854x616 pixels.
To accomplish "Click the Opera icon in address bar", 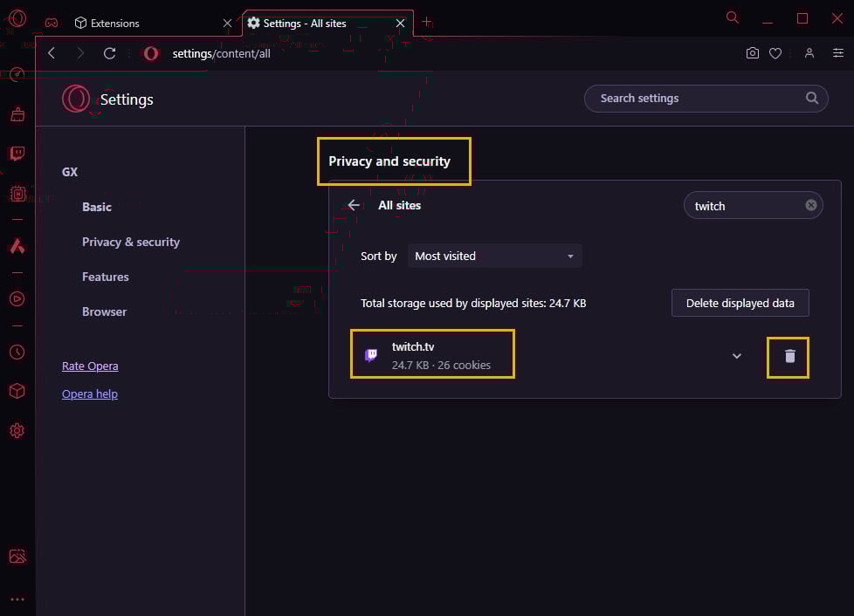I will [x=151, y=53].
